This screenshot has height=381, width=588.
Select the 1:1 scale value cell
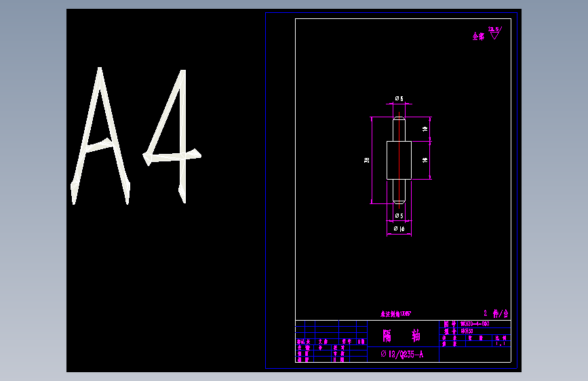[x=501, y=344]
